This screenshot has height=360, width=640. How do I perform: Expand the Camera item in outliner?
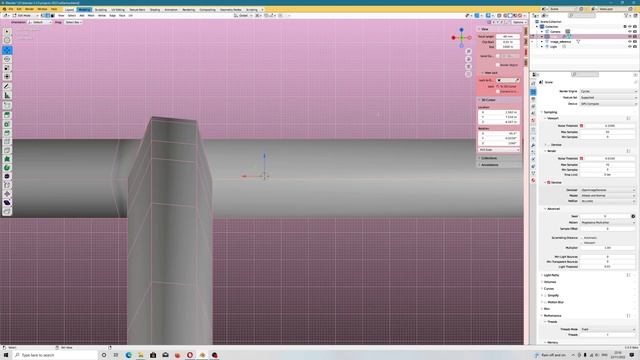[542, 31]
